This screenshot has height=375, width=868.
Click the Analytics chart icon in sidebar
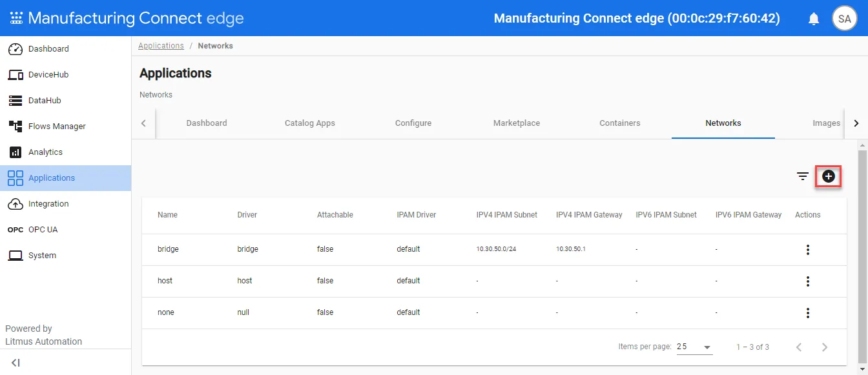[15, 152]
